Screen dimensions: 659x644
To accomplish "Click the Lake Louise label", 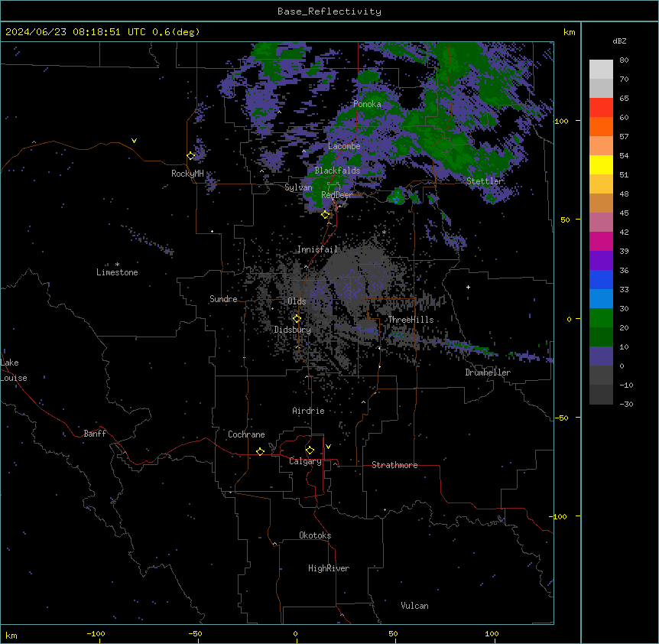I will pos(14,370).
